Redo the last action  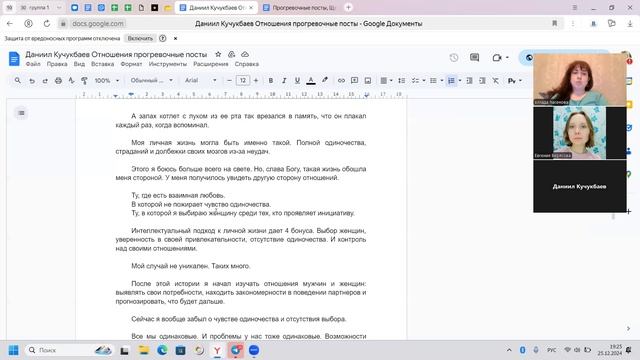coord(45,81)
